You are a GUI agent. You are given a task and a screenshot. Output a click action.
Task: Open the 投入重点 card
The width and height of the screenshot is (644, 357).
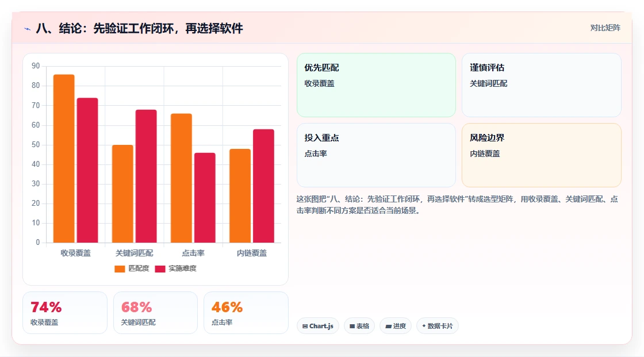tap(376, 155)
